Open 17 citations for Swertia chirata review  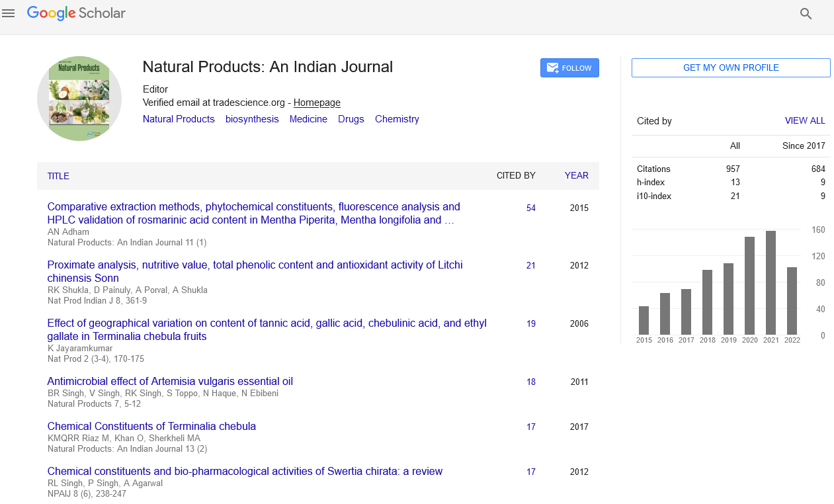coord(531,472)
